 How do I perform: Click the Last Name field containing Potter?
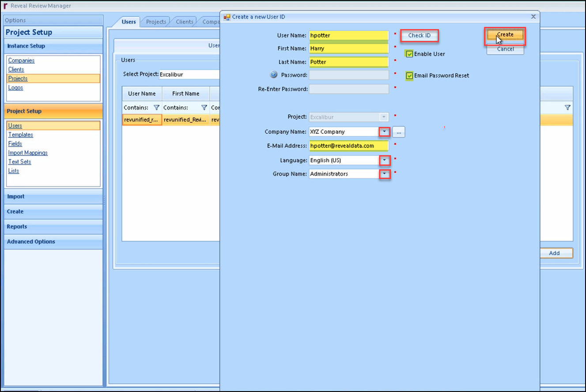(349, 62)
